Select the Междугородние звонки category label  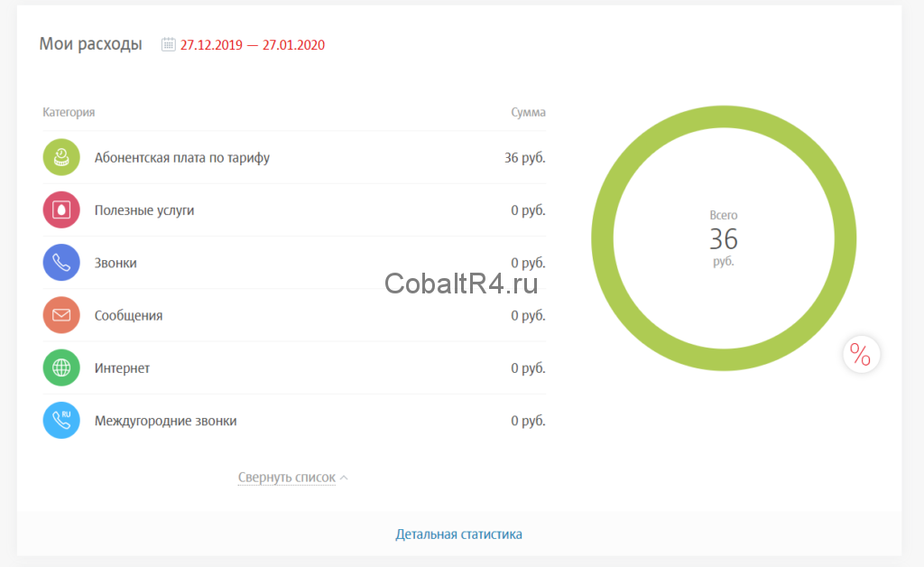(x=165, y=421)
